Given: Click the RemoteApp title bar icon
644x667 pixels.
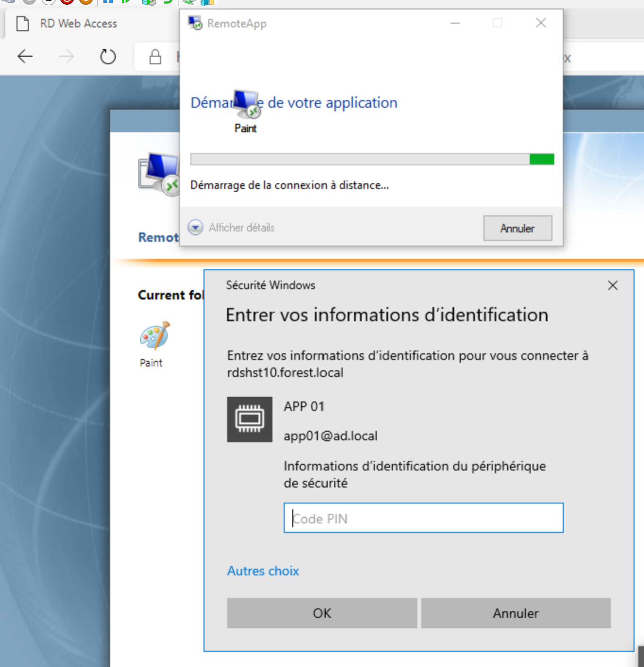Looking at the screenshot, I should [x=195, y=23].
